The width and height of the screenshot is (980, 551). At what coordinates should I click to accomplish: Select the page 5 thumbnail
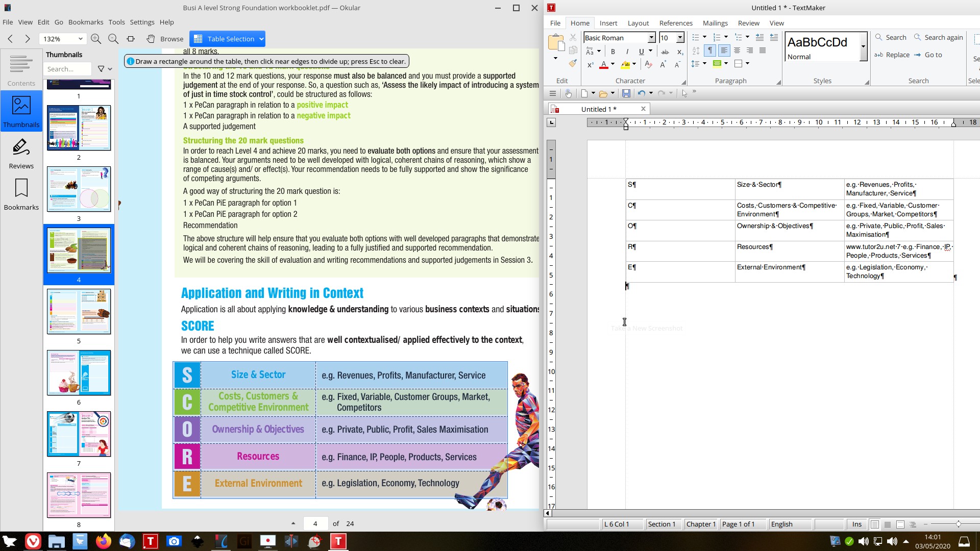click(79, 311)
